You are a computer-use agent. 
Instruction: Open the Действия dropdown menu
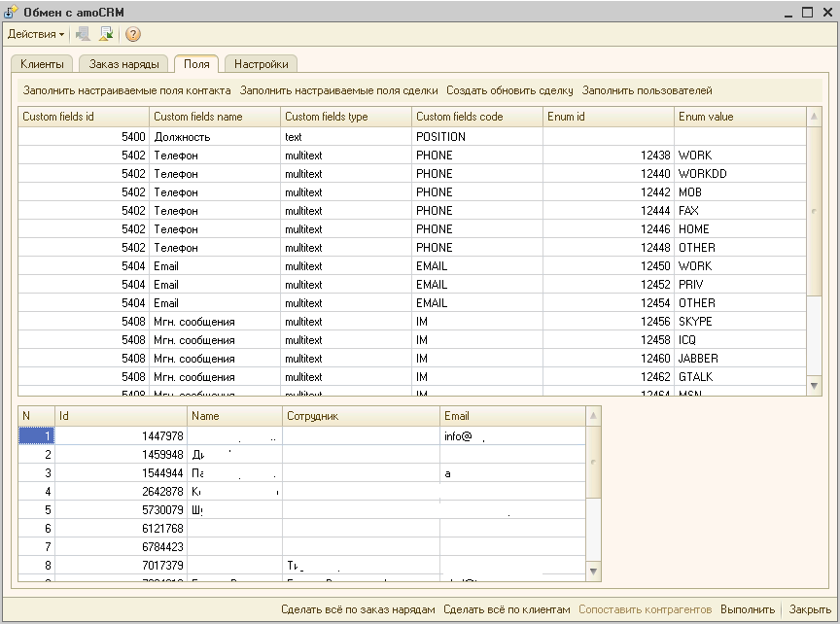(x=36, y=34)
